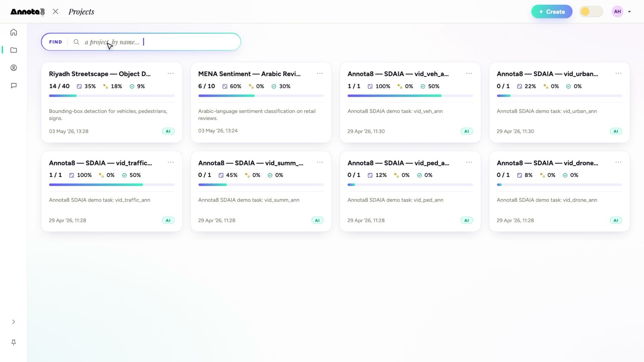This screenshot has height=362, width=644.
Task: Expand the sidebar with the chevron arrow
Action: coord(14,322)
